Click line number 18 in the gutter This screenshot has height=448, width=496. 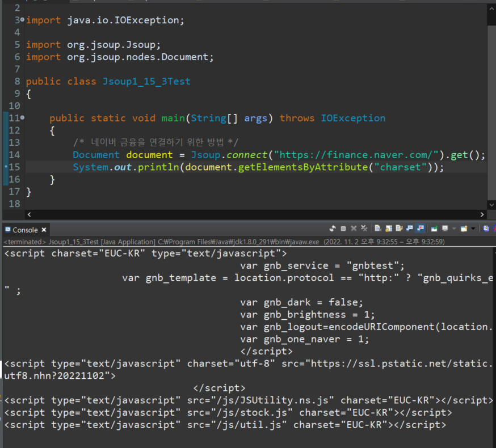click(14, 204)
